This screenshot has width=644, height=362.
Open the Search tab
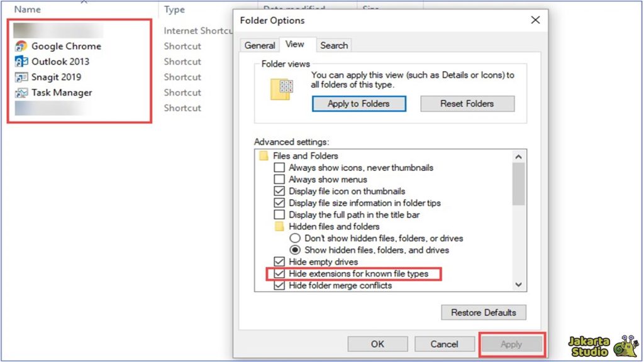coord(334,45)
